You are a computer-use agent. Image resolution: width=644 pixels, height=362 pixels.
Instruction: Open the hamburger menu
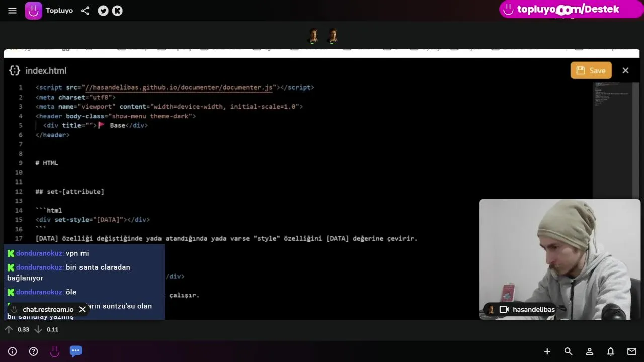pyautogui.click(x=12, y=11)
